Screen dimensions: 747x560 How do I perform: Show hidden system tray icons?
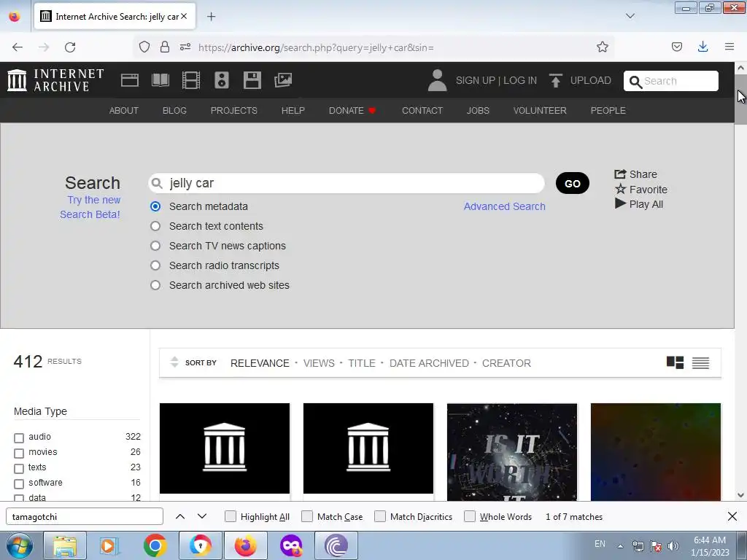pyautogui.click(x=620, y=546)
